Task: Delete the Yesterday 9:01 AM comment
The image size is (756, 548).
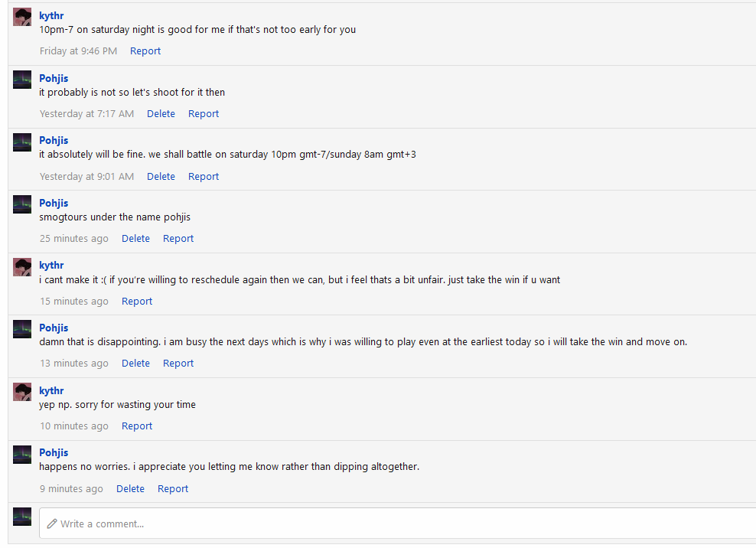Action: click(x=161, y=177)
